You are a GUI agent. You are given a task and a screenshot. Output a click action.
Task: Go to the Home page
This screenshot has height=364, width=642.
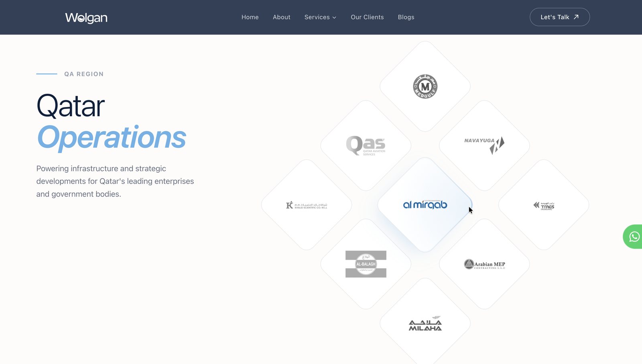tap(250, 17)
